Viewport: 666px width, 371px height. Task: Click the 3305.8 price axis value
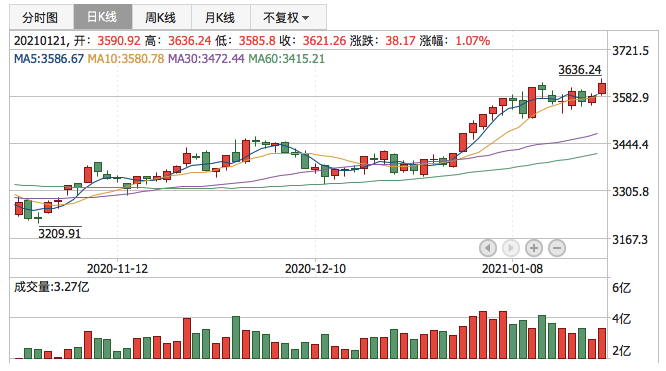[630, 192]
